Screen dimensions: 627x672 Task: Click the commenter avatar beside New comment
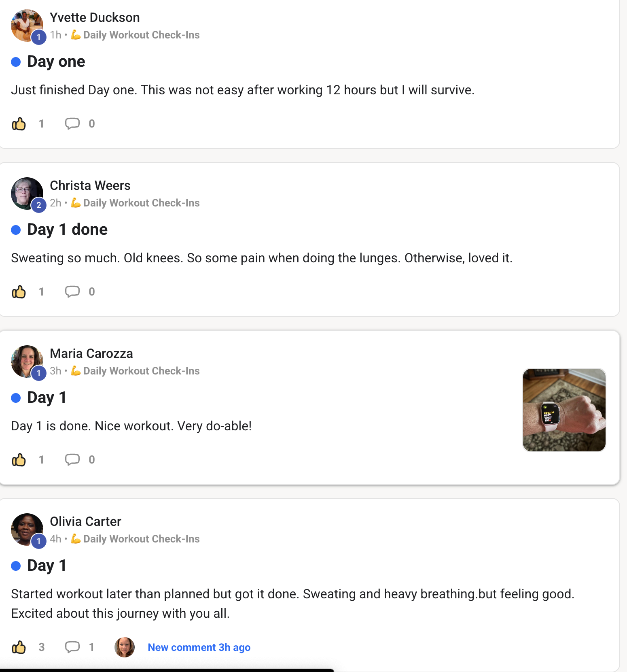125,647
